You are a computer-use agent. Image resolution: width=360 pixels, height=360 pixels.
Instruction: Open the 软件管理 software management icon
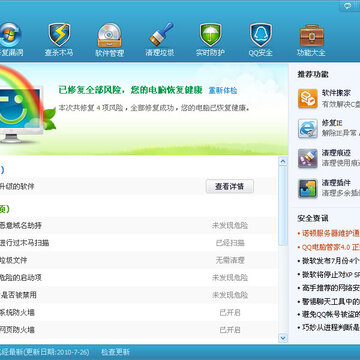pos(109,35)
